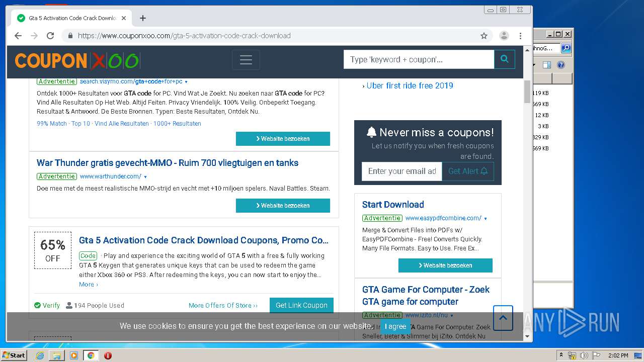Screen dimensions: 644x362
Task: Click the volume speaker tray icon
Action: 584,355
